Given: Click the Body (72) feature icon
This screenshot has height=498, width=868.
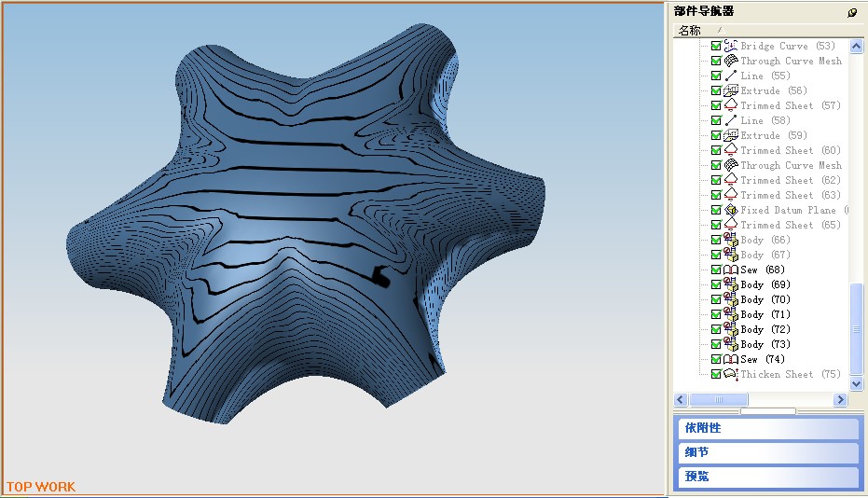Looking at the screenshot, I should [x=731, y=329].
